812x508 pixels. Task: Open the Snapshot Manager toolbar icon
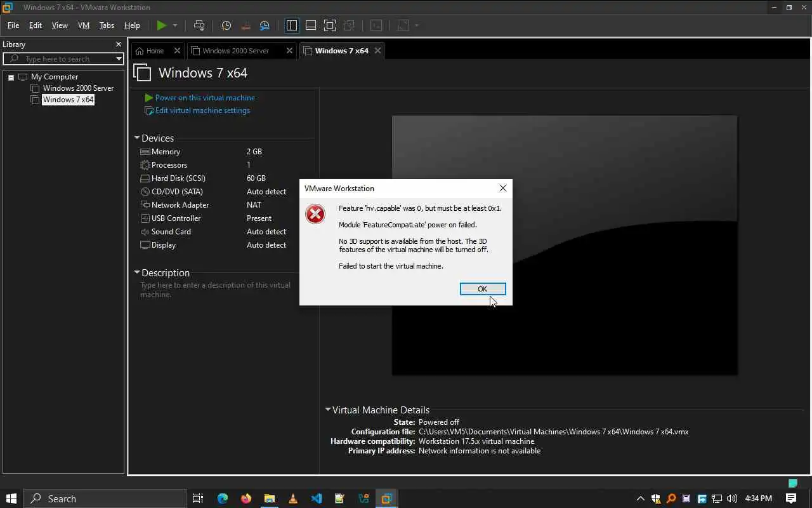click(265, 25)
